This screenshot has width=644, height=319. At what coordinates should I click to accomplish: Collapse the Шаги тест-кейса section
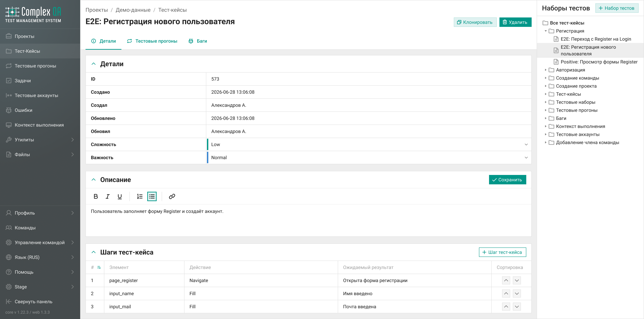point(94,252)
